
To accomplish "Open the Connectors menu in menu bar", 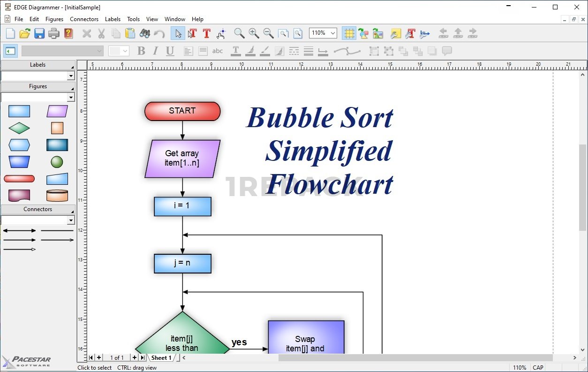I will pyautogui.click(x=84, y=19).
